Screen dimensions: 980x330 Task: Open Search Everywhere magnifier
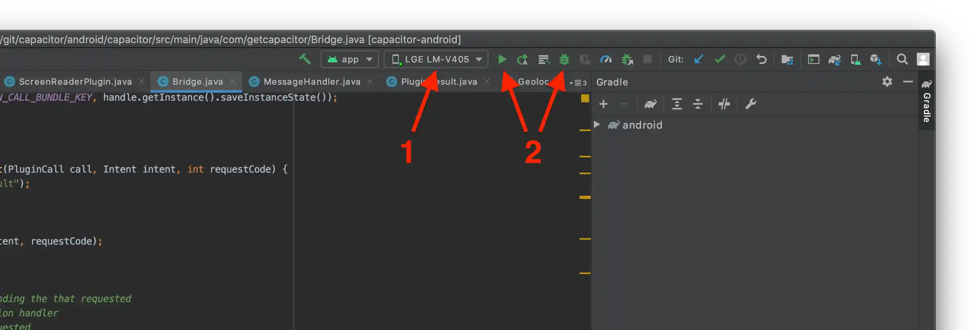(x=902, y=60)
